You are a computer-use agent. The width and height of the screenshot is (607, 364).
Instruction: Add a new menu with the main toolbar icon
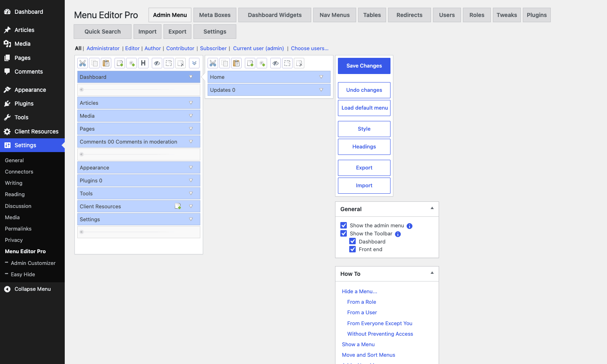coord(120,63)
